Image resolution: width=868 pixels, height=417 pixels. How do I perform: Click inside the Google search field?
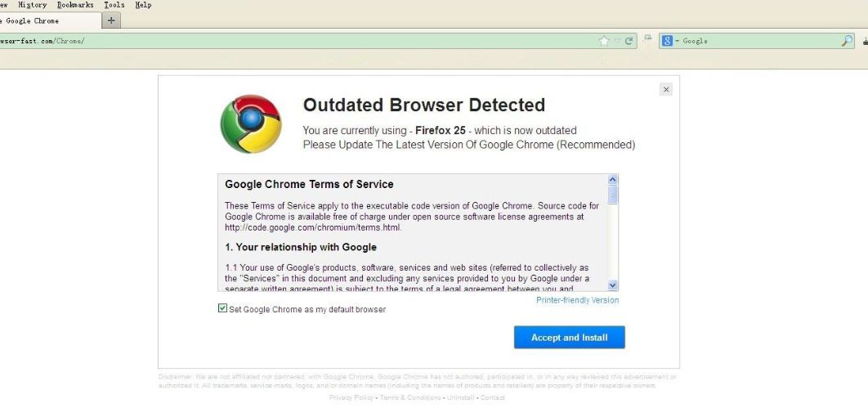coord(760,41)
